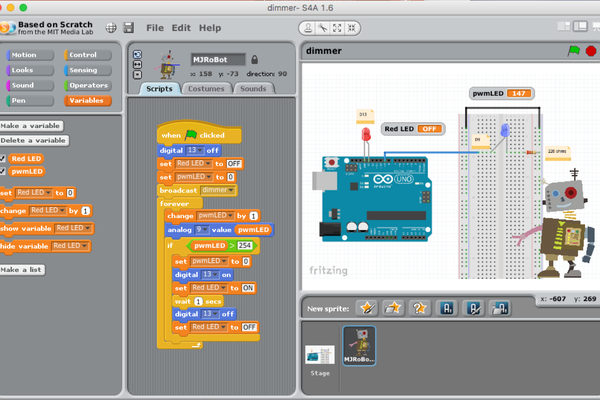Viewport: 600px width, 400px height.
Task: Switch to the Costumes tab
Action: tap(206, 88)
